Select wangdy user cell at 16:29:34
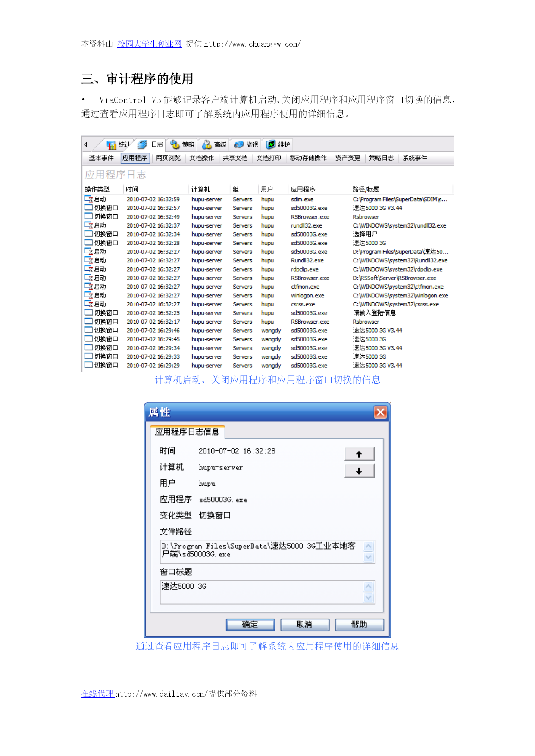The height and width of the screenshot is (756, 535). coord(271,348)
